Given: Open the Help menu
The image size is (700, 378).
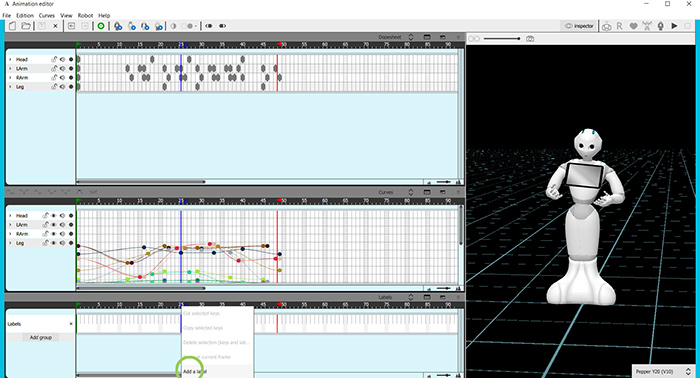Looking at the screenshot, I should pos(104,15).
